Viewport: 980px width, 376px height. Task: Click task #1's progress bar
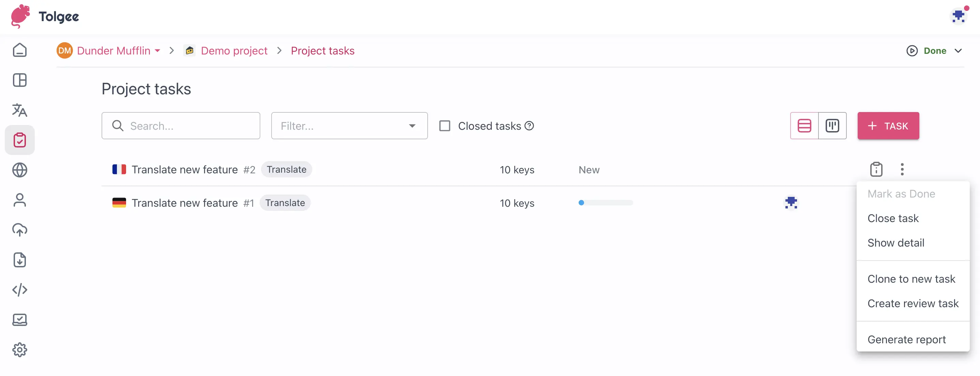tap(605, 203)
